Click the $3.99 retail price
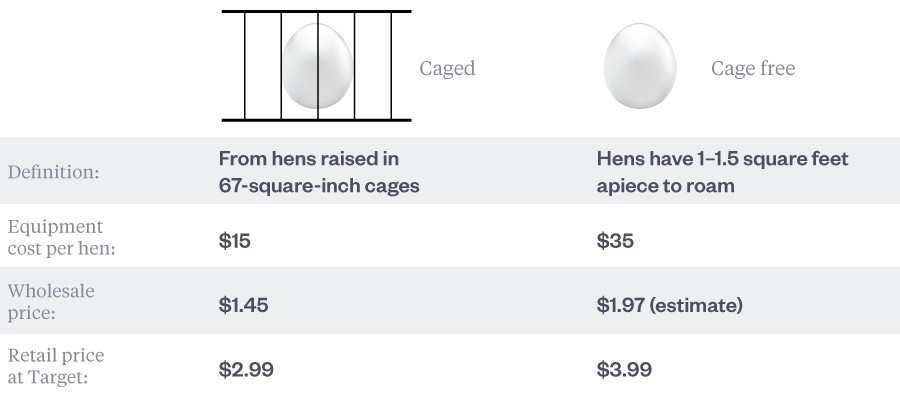 tap(624, 369)
